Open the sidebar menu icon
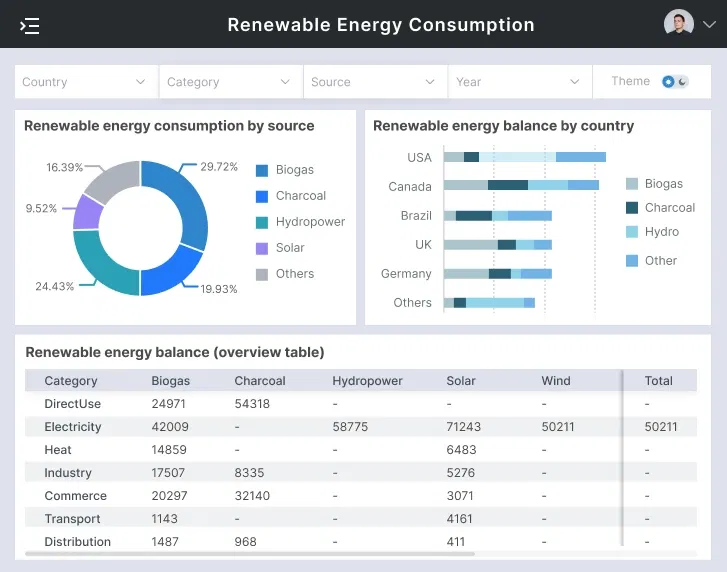This screenshot has height=572, width=727. pyautogui.click(x=30, y=25)
